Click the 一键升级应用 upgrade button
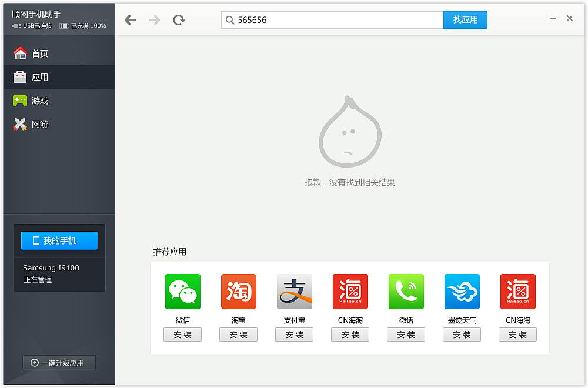588x388 pixels. click(x=59, y=363)
